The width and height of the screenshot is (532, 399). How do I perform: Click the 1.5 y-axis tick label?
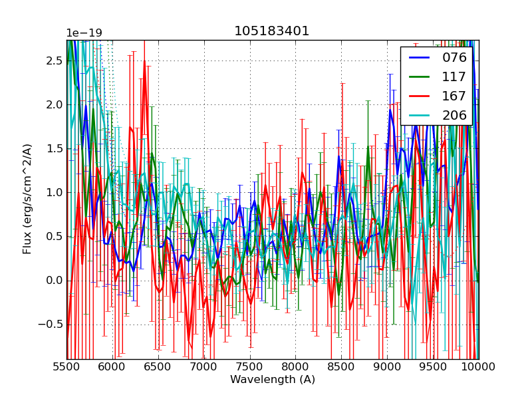55,149
